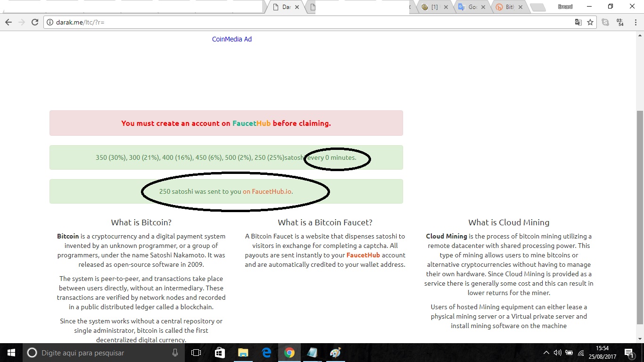Image resolution: width=644 pixels, height=362 pixels.
Task: Click the 'What is a Bitcoin Faucet?' heading
Action: pos(325,222)
